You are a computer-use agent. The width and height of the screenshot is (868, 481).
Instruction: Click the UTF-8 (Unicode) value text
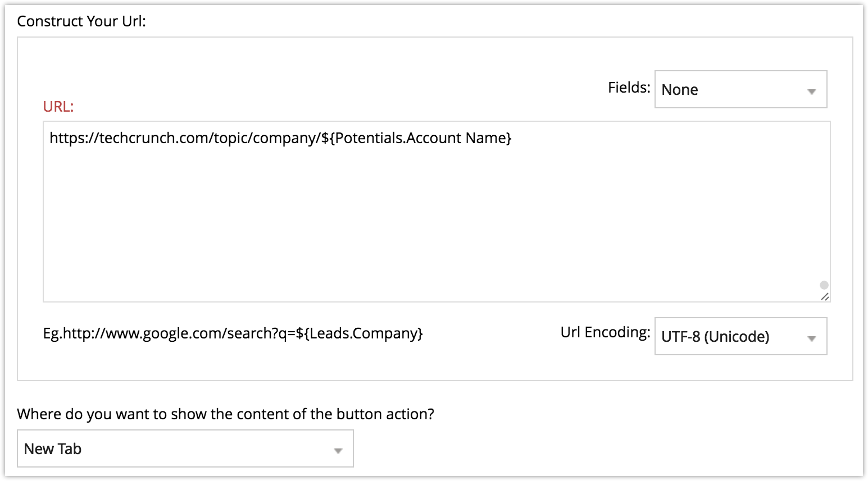point(715,337)
